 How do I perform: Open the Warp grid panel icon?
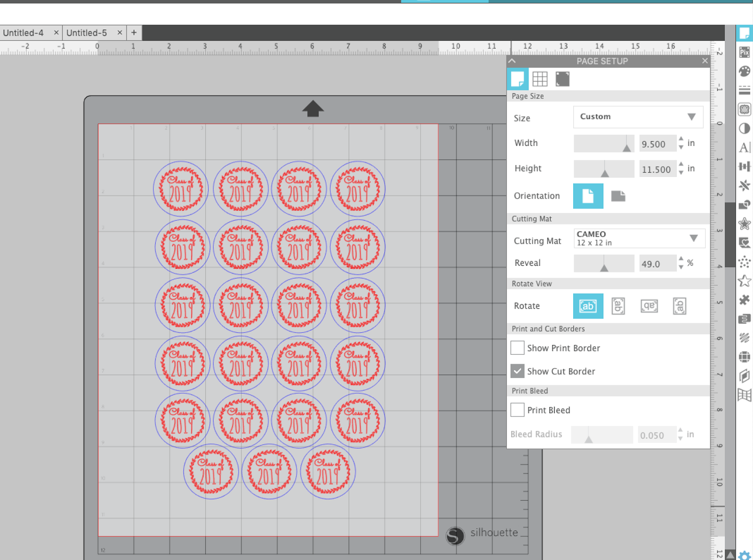pyautogui.click(x=745, y=395)
